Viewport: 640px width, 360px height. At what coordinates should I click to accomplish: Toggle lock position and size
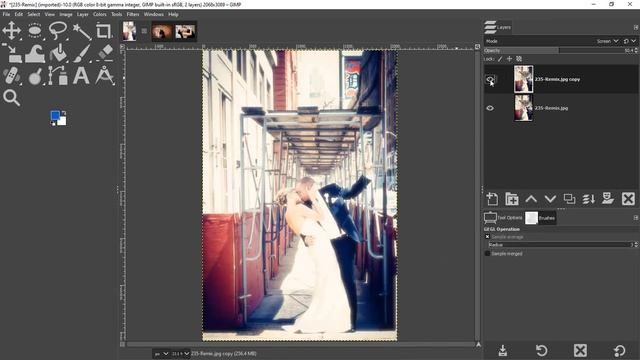509,59
